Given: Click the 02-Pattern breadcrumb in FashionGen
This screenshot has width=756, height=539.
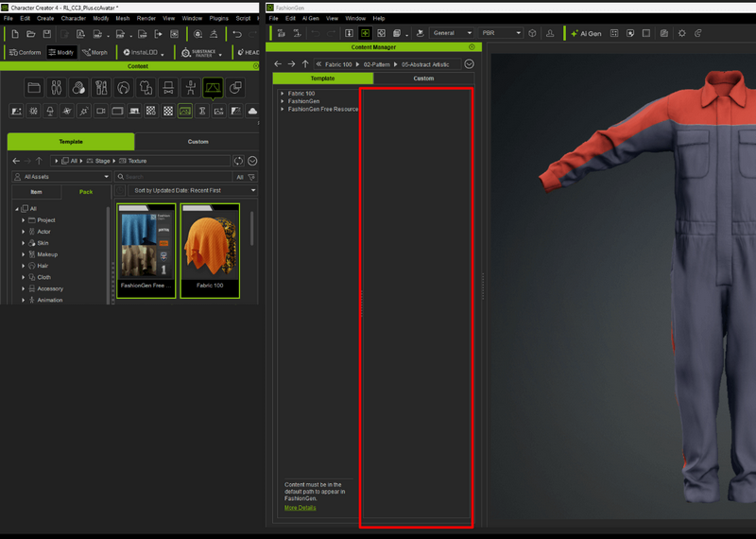Looking at the screenshot, I should point(376,64).
